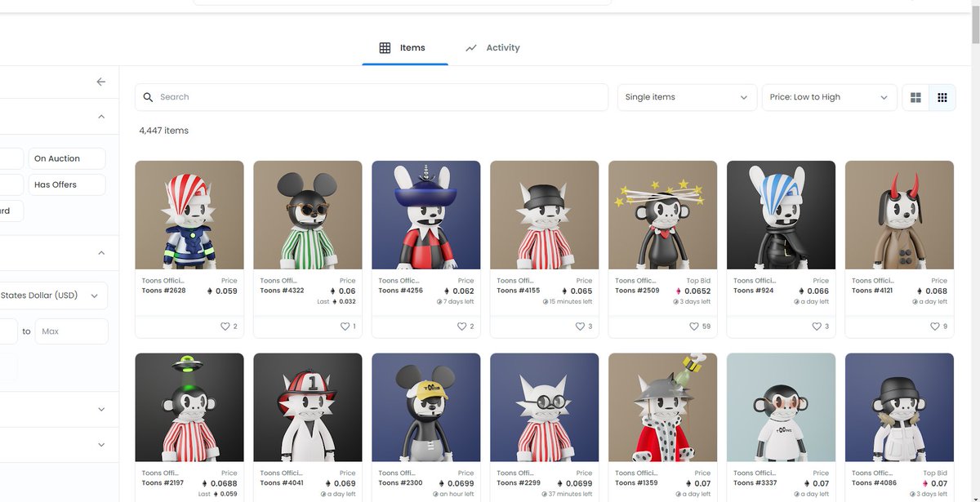Image resolution: width=980 pixels, height=502 pixels.
Task: Click the Toons #1359 title link
Action: tap(637, 483)
